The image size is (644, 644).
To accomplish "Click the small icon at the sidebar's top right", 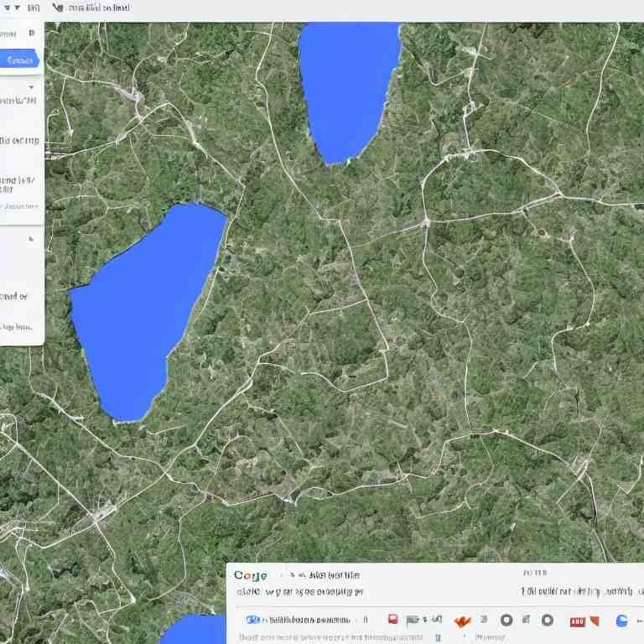I will (x=32, y=34).
